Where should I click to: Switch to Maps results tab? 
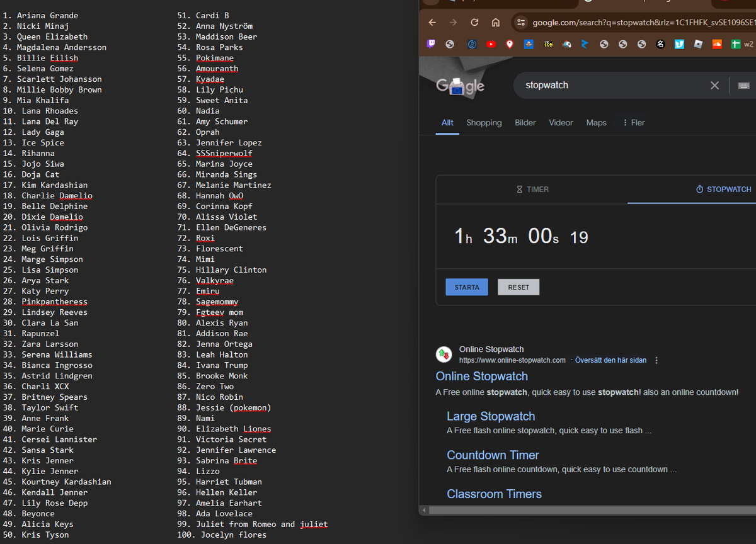coord(596,123)
